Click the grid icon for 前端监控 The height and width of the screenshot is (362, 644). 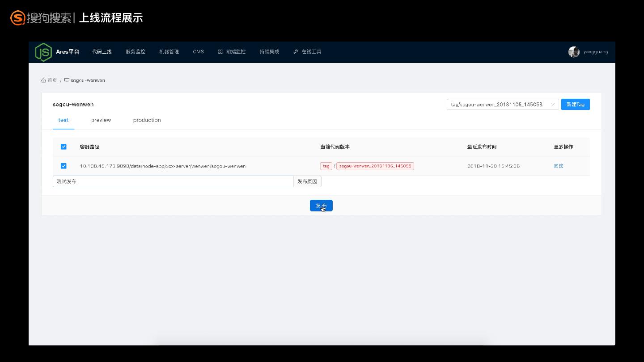click(220, 52)
